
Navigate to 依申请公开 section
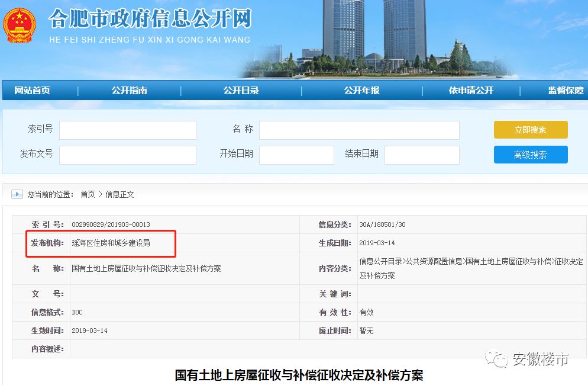coord(470,91)
